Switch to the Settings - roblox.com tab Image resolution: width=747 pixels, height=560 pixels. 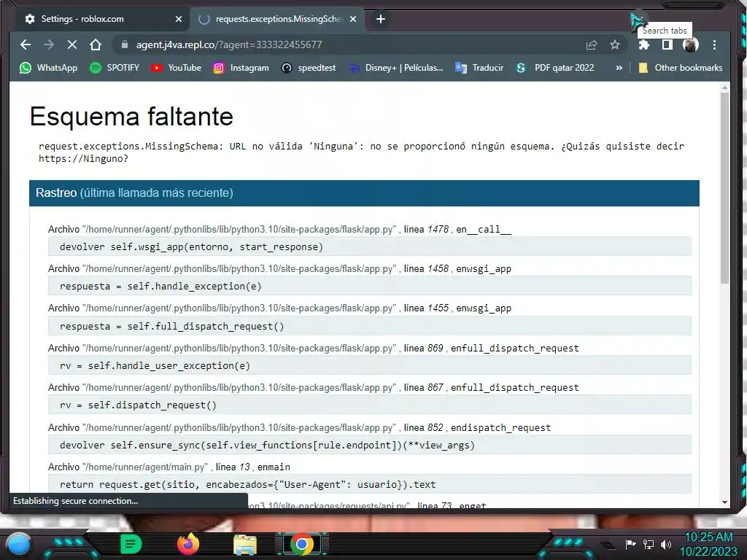tap(102, 19)
